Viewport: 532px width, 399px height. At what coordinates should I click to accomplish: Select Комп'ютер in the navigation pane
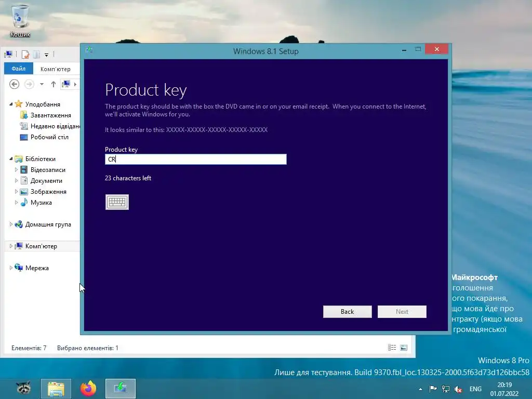pos(41,246)
